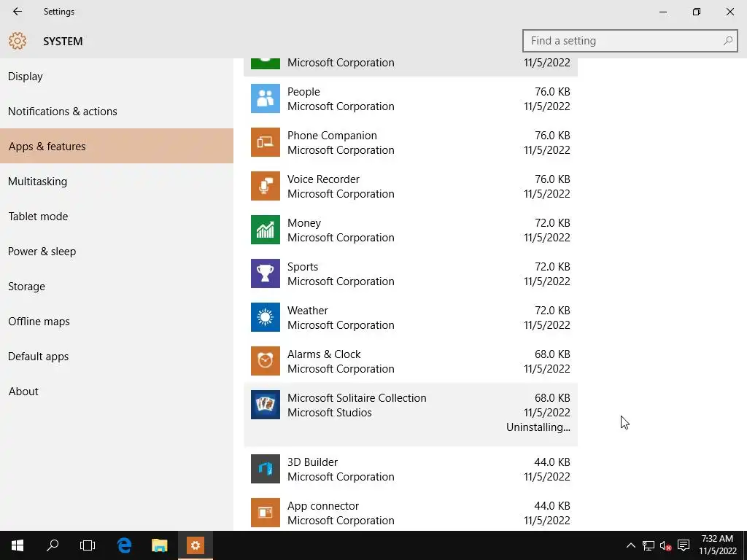Click the SYSTEM heading text
This screenshot has width=747, height=560.
(63, 42)
